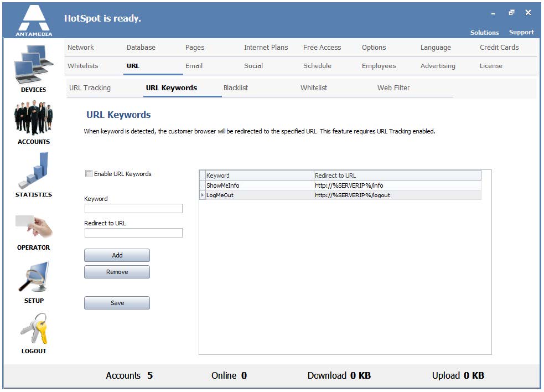544x392 pixels.
Task: Click the http://%SERVERIP%/info cell
Action: pyautogui.click(x=397, y=186)
